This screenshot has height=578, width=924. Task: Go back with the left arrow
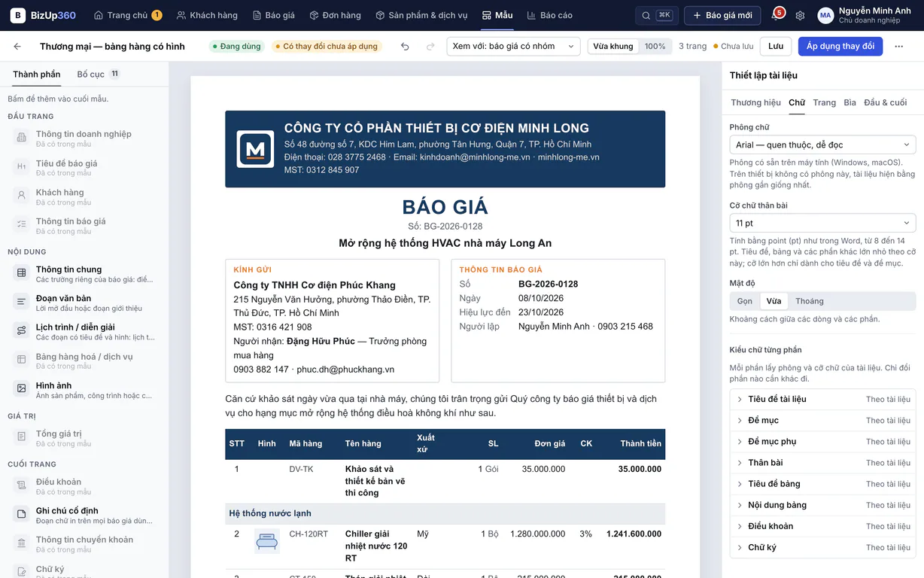pyautogui.click(x=17, y=47)
